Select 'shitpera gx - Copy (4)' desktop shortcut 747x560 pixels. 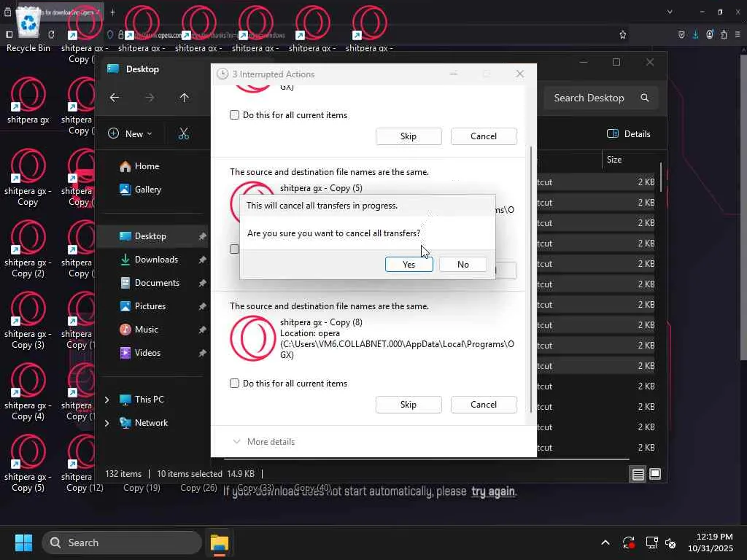click(28, 392)
